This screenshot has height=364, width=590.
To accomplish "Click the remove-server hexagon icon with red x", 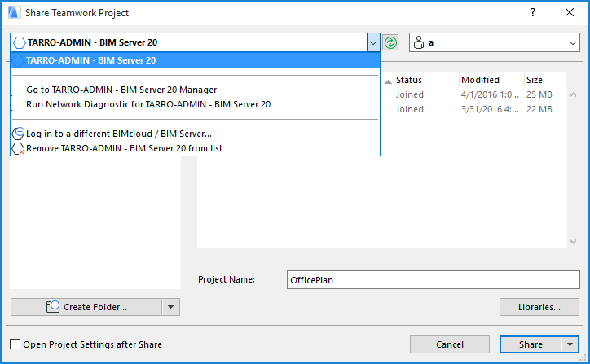I will 18,148.
